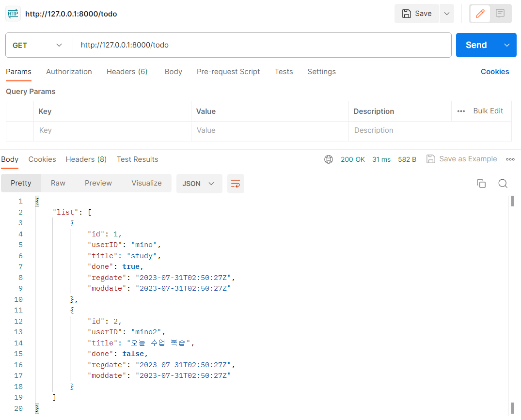Viewport: 521px width, 420px height.
Task: Open the response more options ellipsis
Action: click(510, 159)
